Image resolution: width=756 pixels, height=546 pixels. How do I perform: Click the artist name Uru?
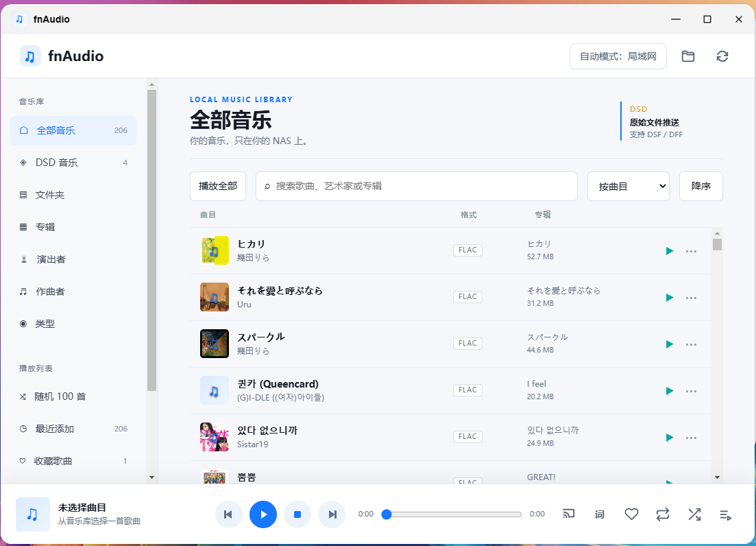click(x=244, y=305)
